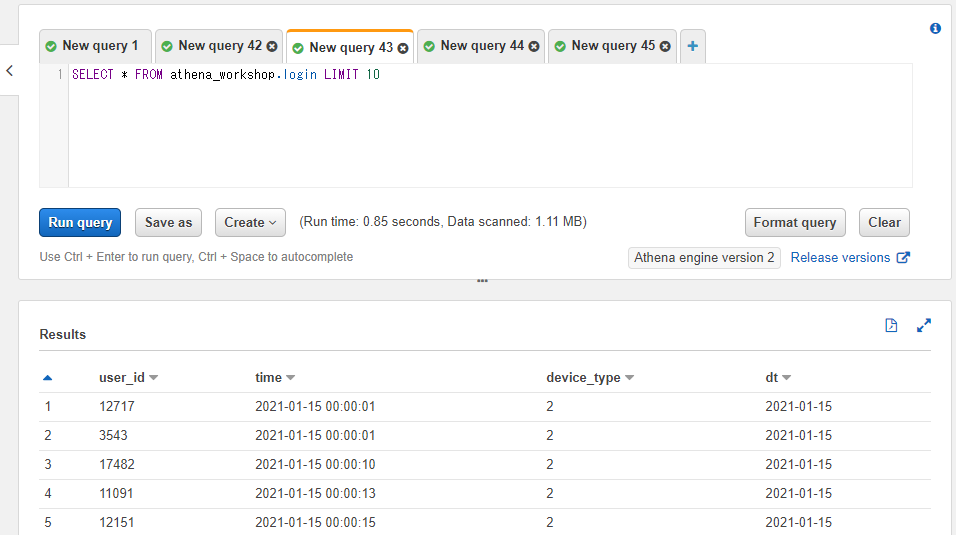Screen dimensions: 956x535
Task: Select user_id cell 12151
Action: tap(116, 522)
